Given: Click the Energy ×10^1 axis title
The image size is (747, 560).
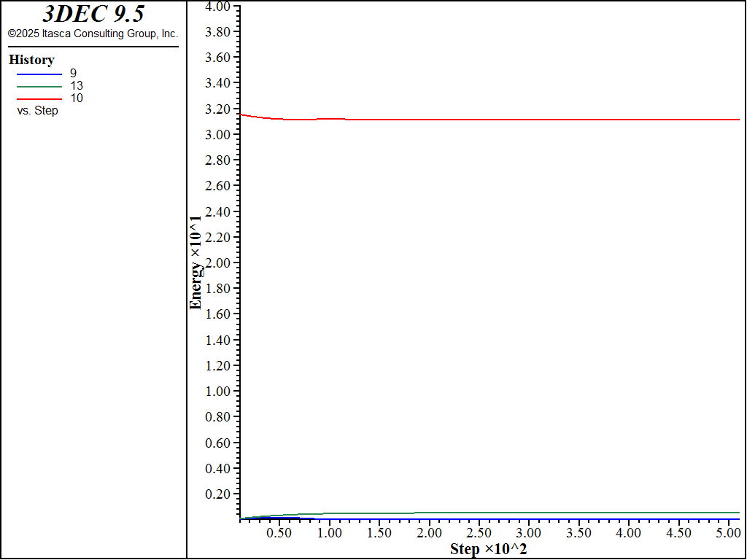Looking at the screenshot, I should 196,262.
